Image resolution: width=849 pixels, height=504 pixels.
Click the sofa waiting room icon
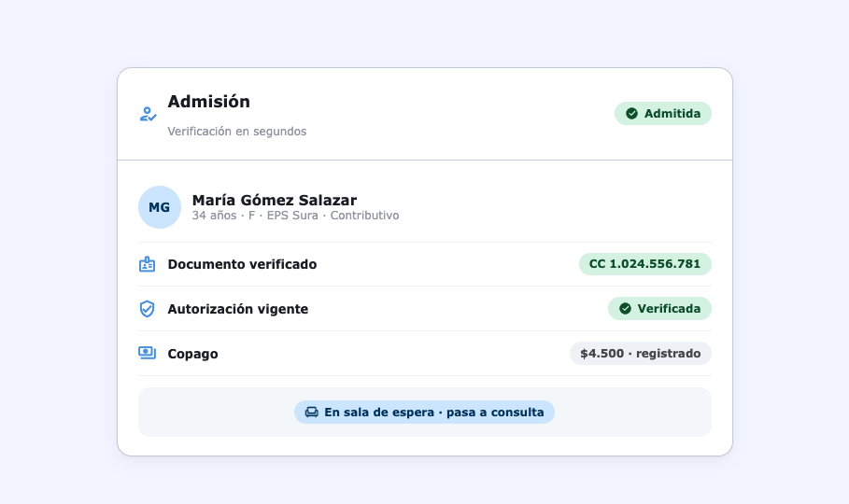(311, 412)
